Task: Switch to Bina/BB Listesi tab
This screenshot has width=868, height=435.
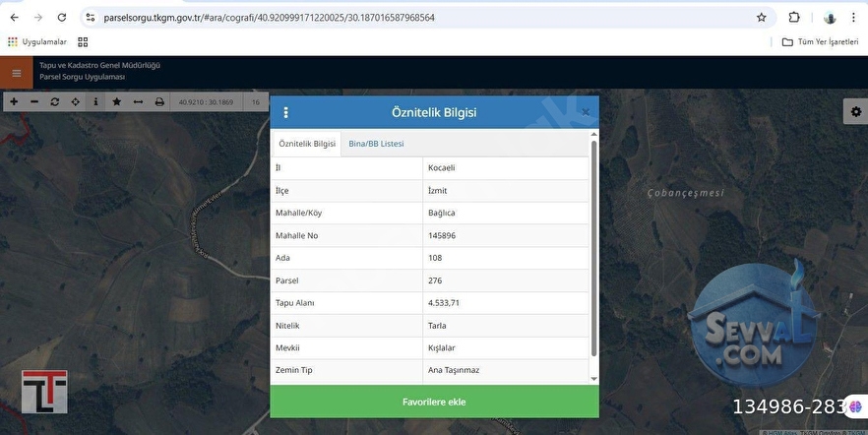Action: [376, 144]
